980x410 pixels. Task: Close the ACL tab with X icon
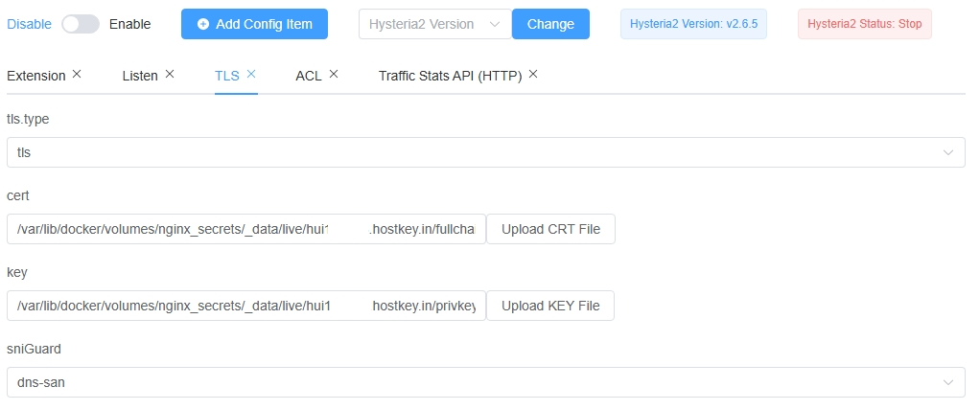[x=334, y=74]
